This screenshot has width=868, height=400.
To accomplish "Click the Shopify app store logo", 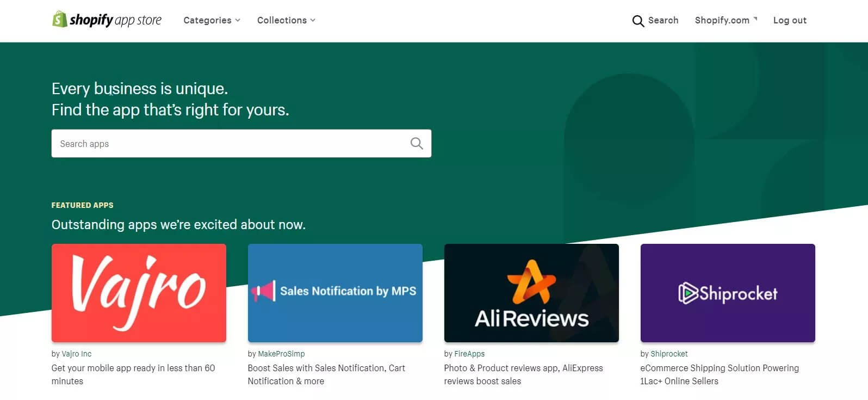I will (107, 20).
